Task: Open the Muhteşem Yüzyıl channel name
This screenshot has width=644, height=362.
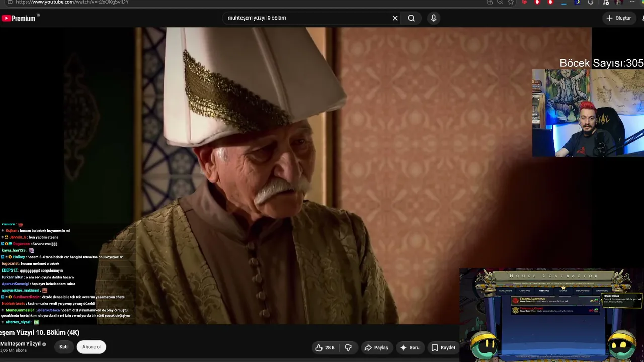Action: click(20, 344)
